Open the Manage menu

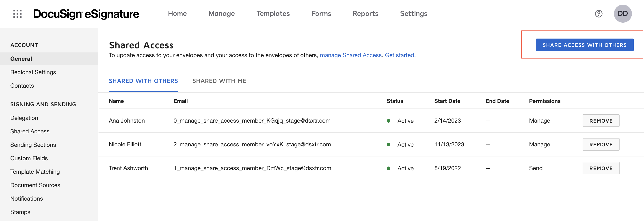[x=221, y=14]
